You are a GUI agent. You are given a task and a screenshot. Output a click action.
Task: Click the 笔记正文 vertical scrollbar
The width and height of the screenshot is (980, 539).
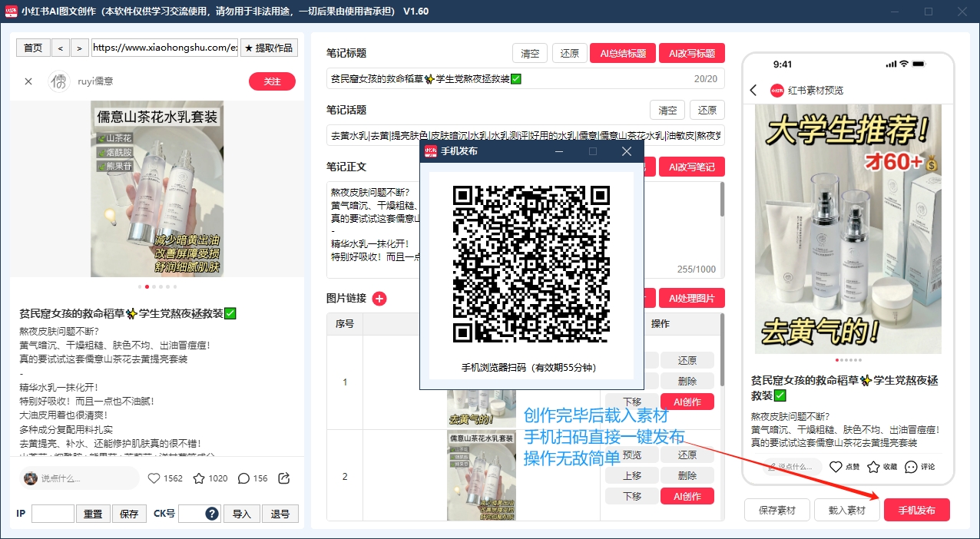[x=722, y=200]
